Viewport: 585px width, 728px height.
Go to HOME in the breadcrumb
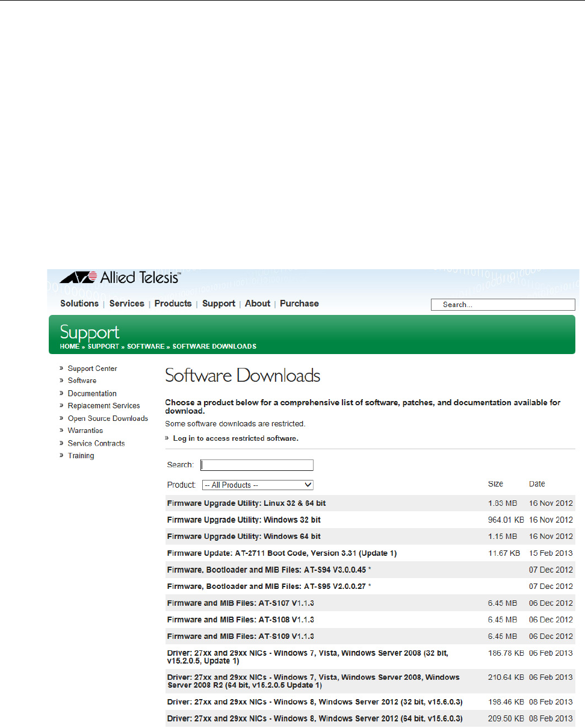69,347
